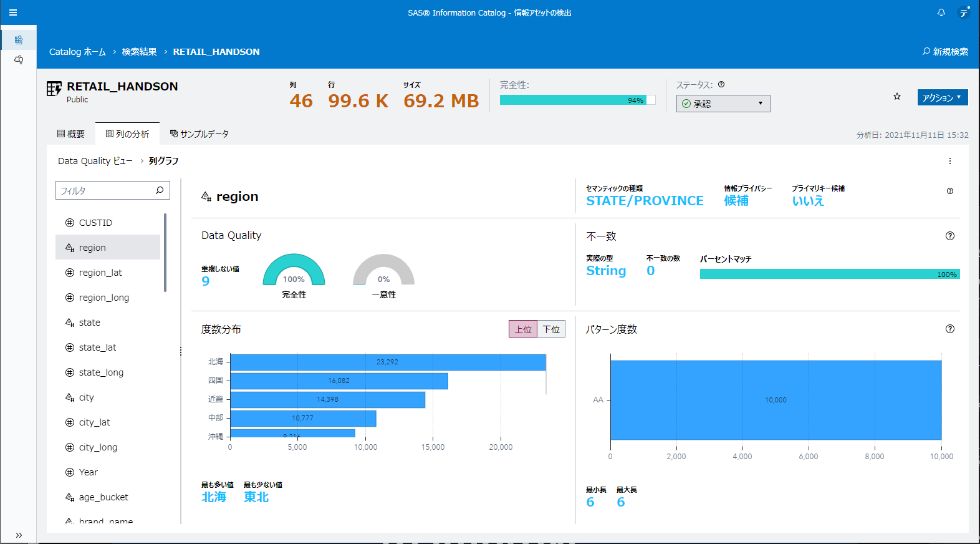Click the panel splitter handle
Screen dimensions: 980x544
click(x=181, y=351)
